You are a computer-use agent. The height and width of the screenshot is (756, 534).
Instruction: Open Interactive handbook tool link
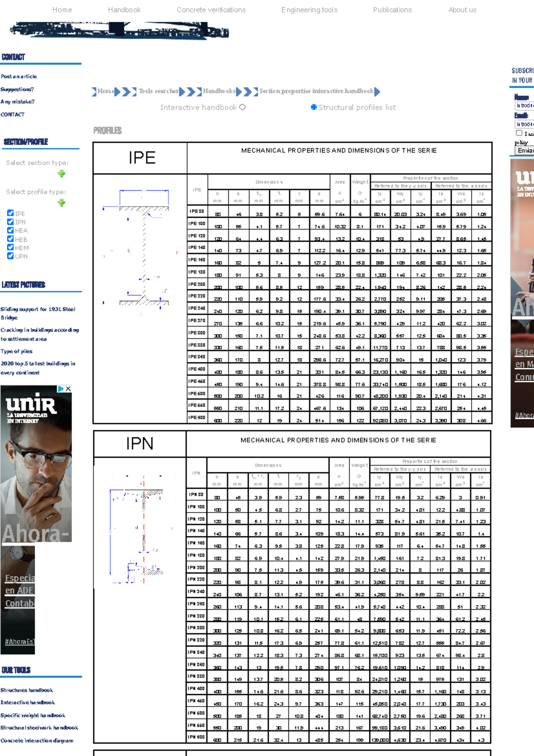(x=28, y=703)
